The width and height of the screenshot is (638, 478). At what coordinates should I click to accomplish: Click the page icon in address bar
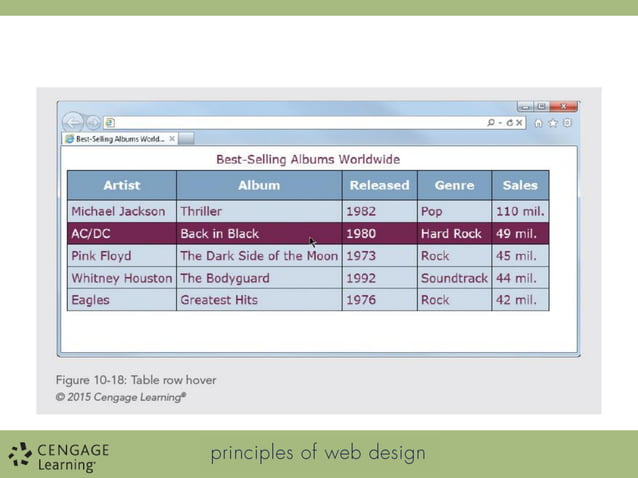(110, 122)
